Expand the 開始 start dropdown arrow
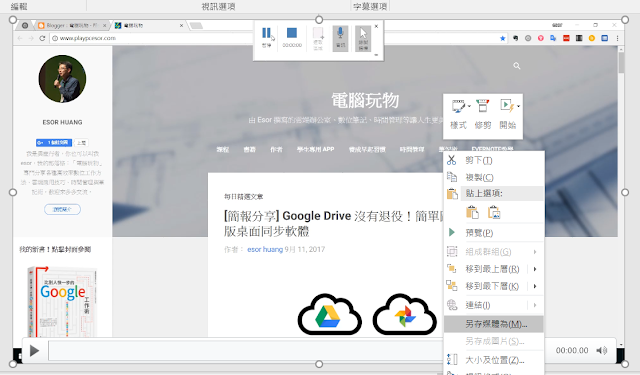Image resolution: width=640 pixels, height=375 pixels. (x=518, y=106)
